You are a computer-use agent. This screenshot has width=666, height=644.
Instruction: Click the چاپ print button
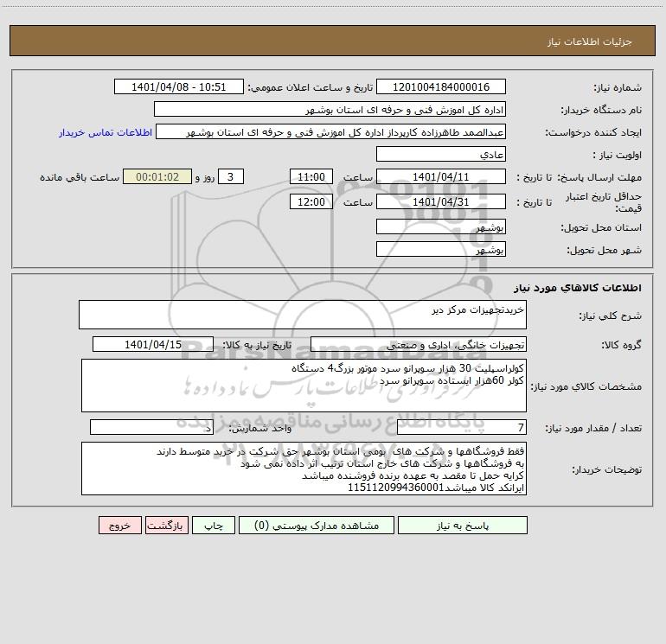pyautogui.click(x=214, y=525)
